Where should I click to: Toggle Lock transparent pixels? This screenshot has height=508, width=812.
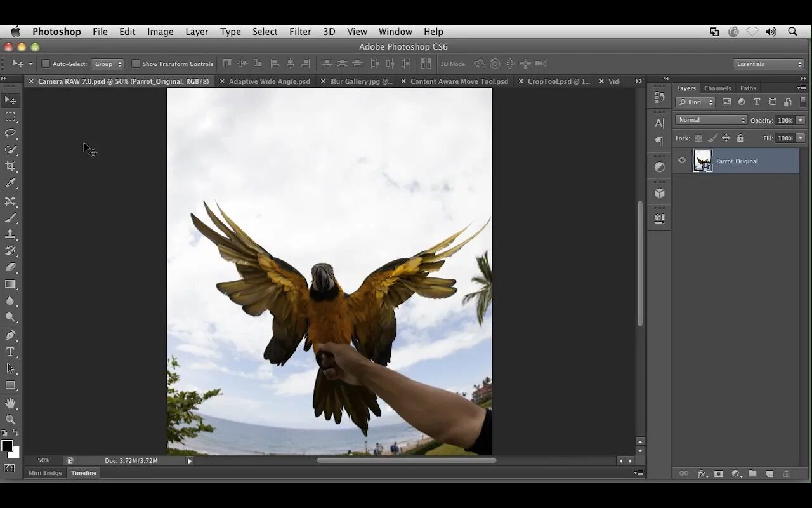pos(698,138)
